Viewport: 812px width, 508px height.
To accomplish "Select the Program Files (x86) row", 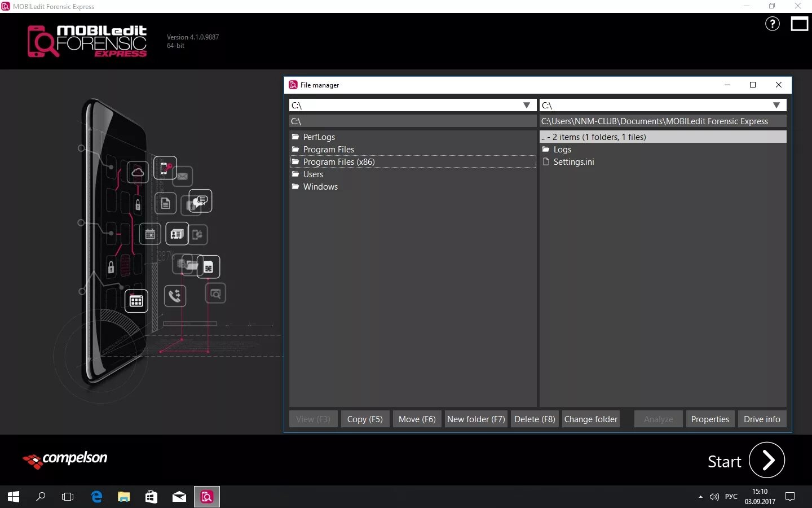I will point(413,161).
